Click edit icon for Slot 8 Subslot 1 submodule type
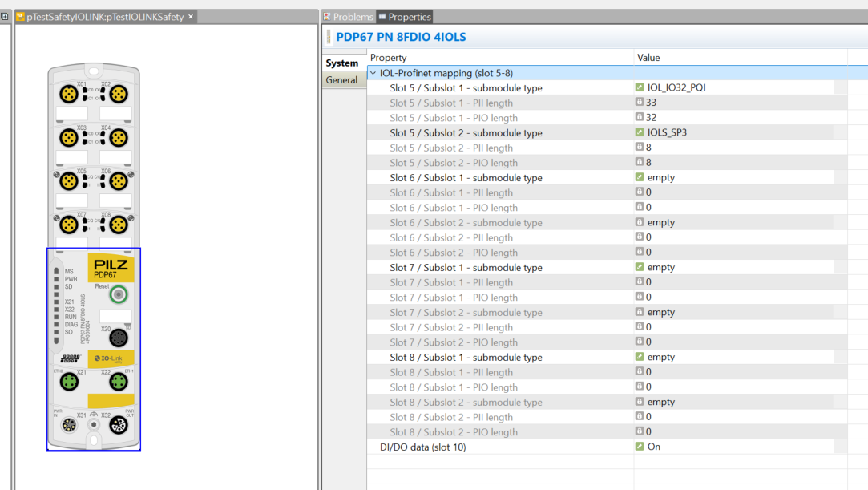The width and height of the screenshot is (868, 490). click(x=640, y=357)
